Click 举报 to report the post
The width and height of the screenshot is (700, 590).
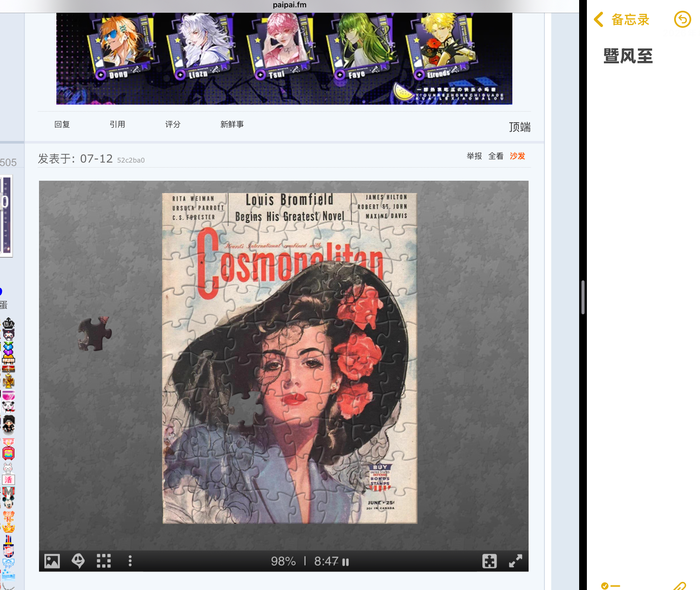pos(474,156)
